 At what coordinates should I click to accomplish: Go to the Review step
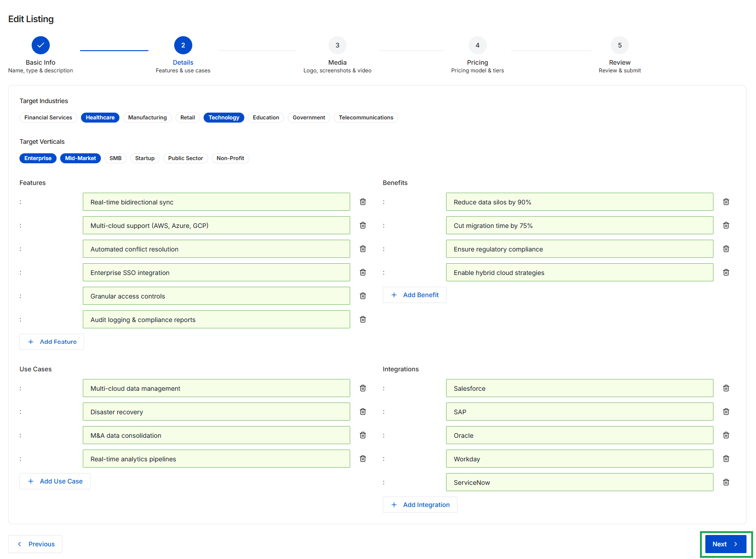pos(620,45)
